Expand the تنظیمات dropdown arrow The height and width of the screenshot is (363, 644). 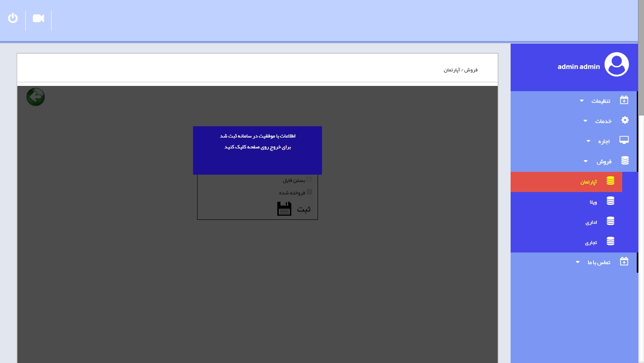point(582,101)
